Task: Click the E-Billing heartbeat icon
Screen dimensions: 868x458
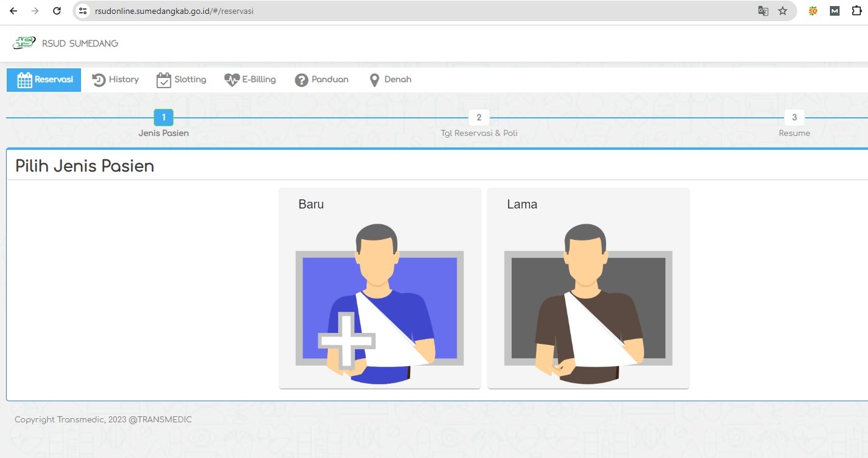Action: [x=232, y=80]
